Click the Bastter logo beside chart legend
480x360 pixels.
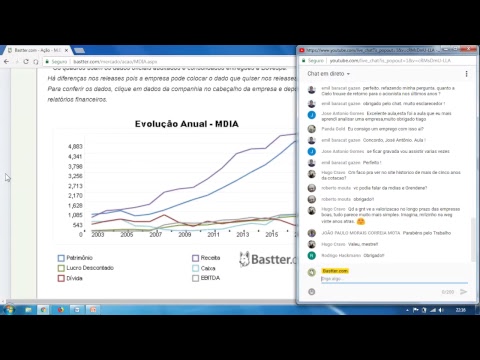point(267,259)
